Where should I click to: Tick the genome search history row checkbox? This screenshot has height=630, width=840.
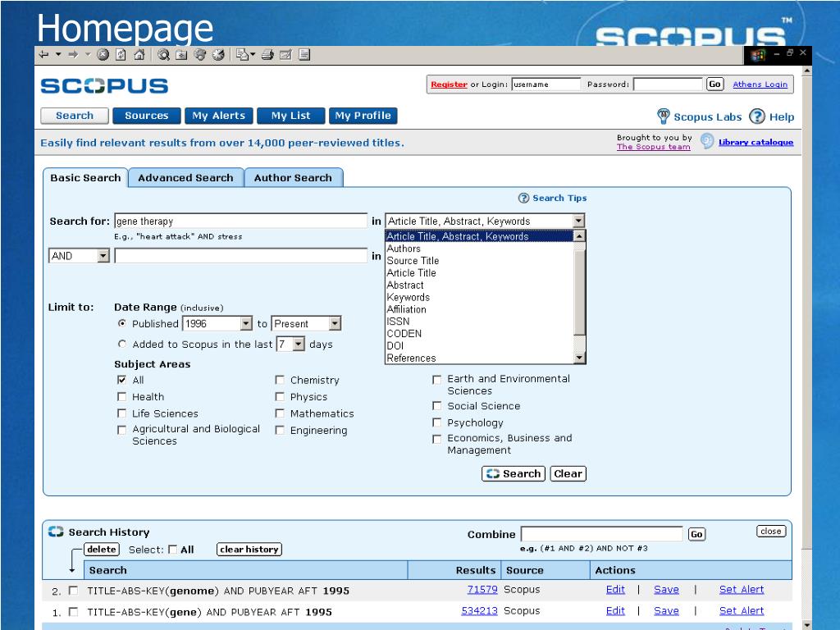73,591
